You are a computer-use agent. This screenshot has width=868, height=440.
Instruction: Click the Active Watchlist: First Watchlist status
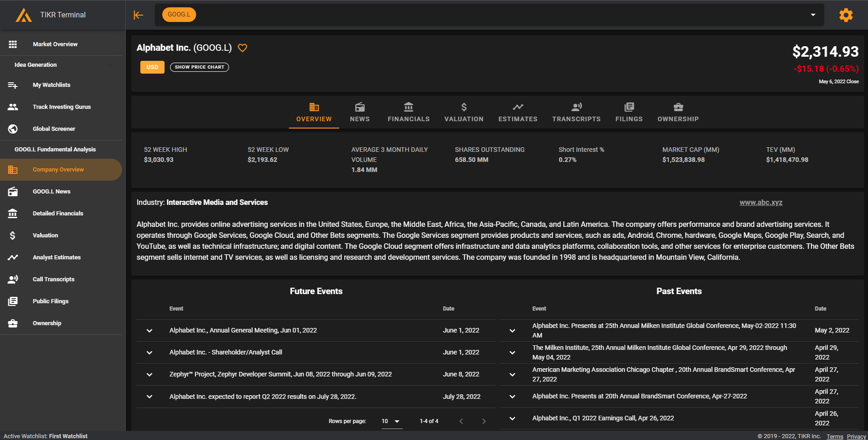click(46, 436)
